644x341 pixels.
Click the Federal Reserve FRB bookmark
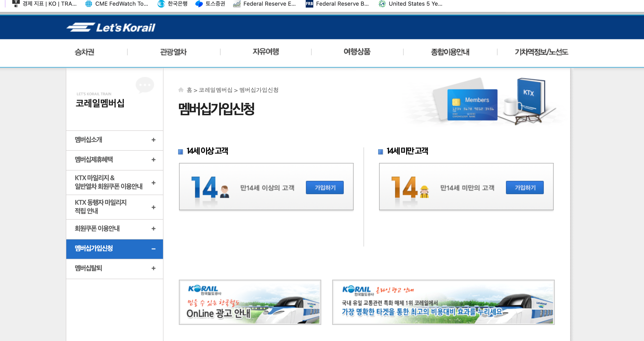(x=337, y=4)
